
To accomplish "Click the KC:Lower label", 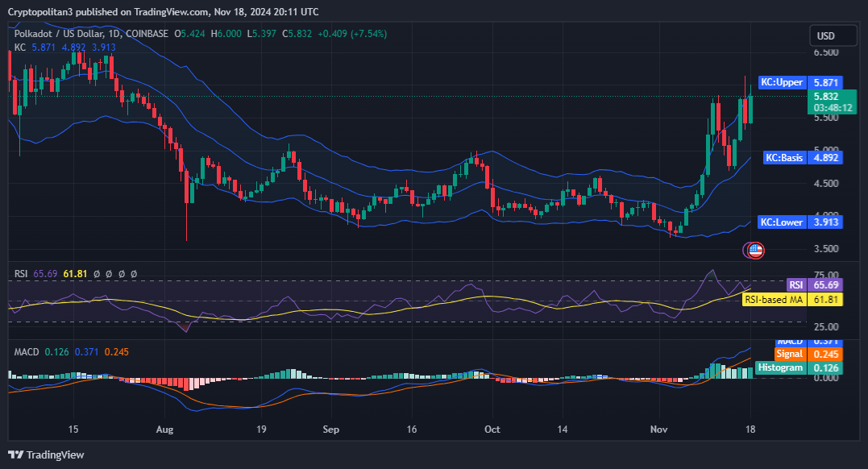I will pos(781,222).
